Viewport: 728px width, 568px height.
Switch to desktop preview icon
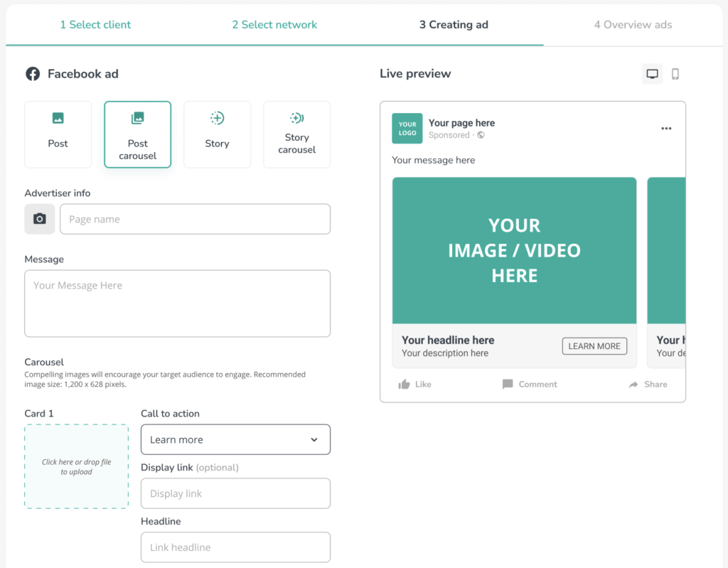click(x=652, y=74)
